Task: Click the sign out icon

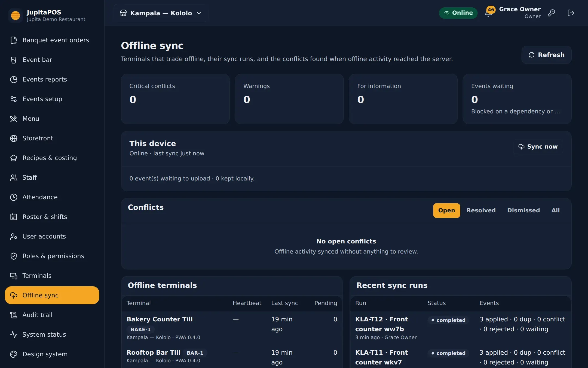Action: [571, 13]
